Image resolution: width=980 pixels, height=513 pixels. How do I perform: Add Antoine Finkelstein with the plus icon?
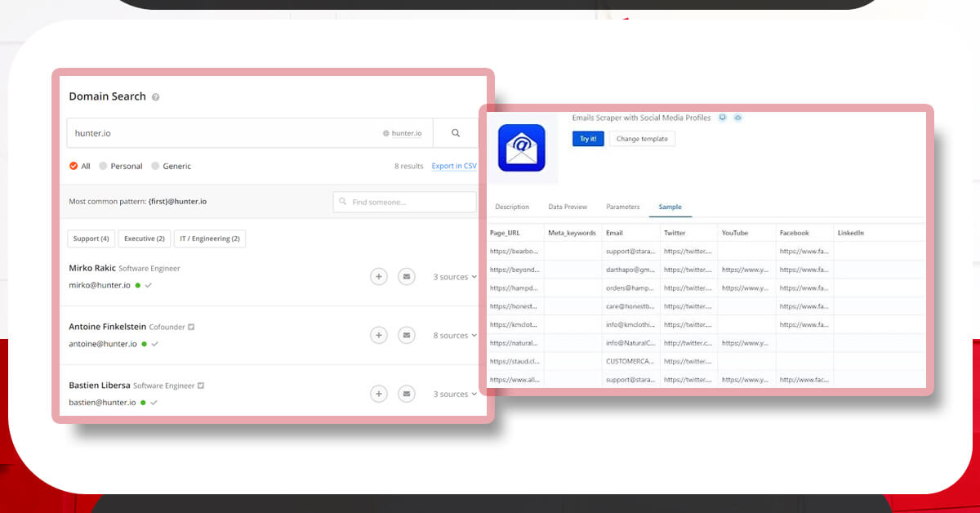378,335
